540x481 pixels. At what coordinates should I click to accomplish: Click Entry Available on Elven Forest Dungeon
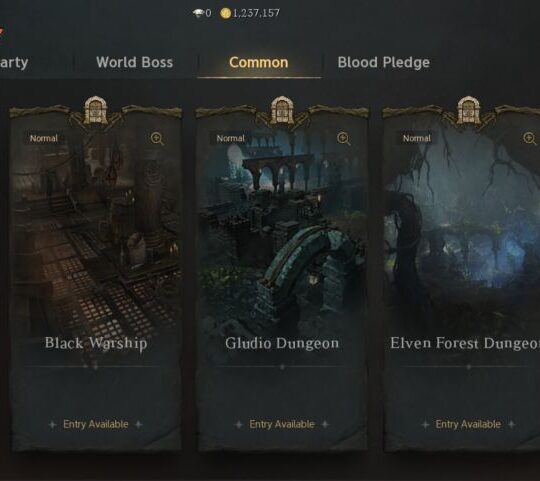click(x=468, y=424)
